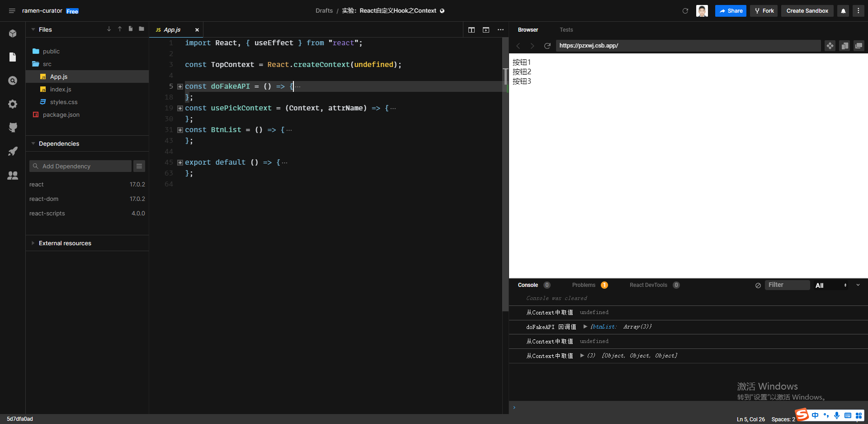Click the new file icon in Files panel
Screen dimensions: 868x424
tap(130, 29)
